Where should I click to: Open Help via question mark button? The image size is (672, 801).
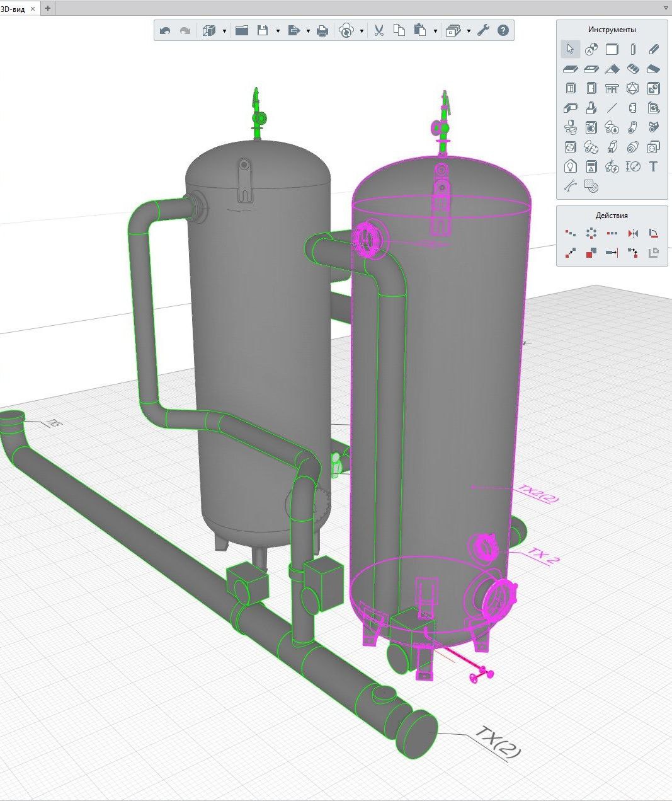pos(503,30)
